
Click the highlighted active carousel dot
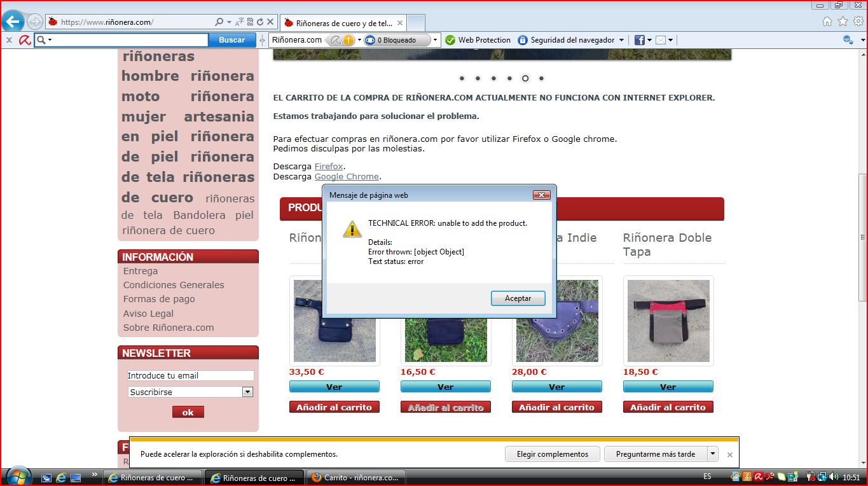pos(525,79)
